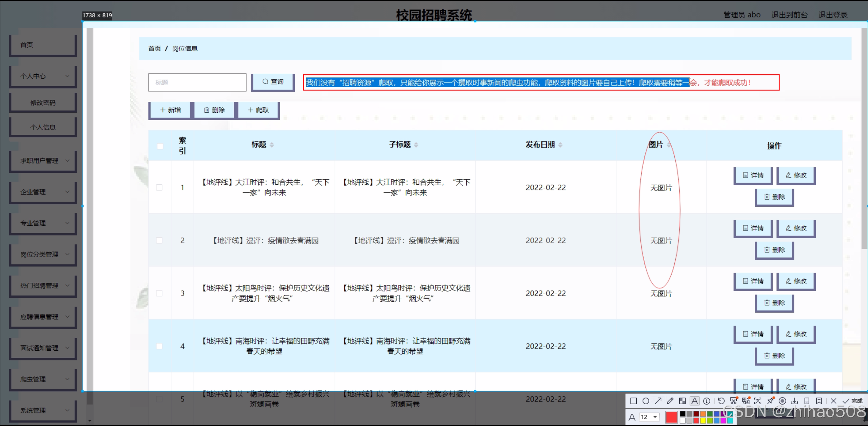868x426 pixels.
Task: Check the checkbox for row 1
Action: tap(159, 187)
